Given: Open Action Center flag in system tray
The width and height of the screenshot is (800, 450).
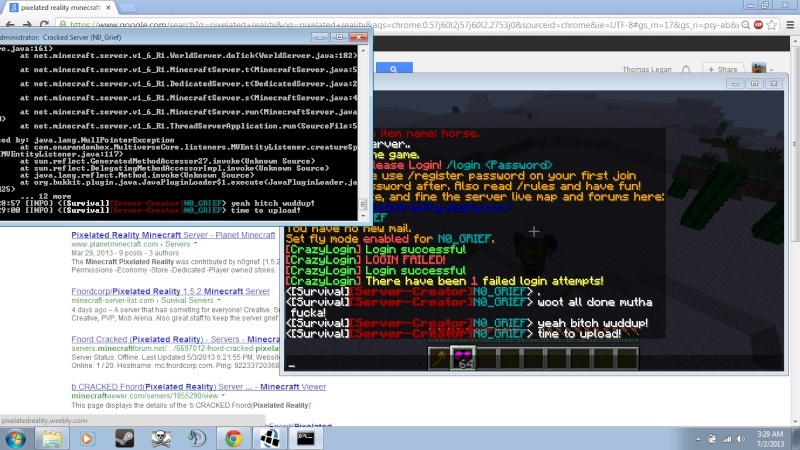Looking at the screenshot, I should (712, 439).
